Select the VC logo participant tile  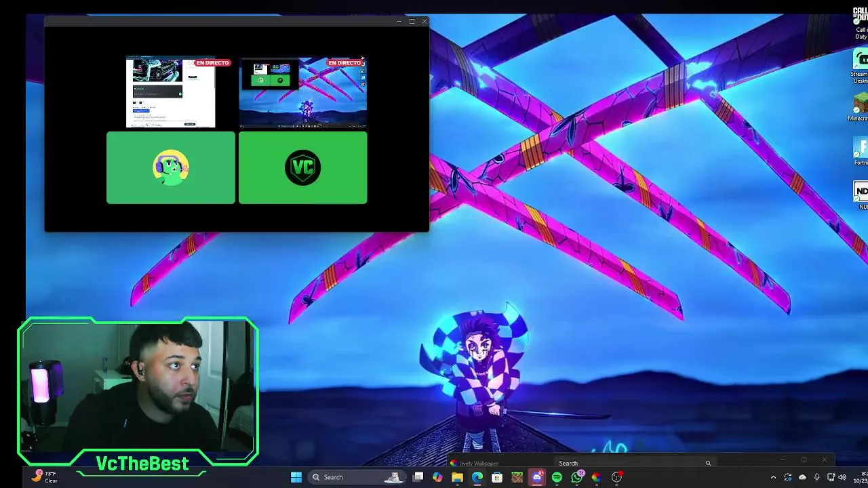302,167
